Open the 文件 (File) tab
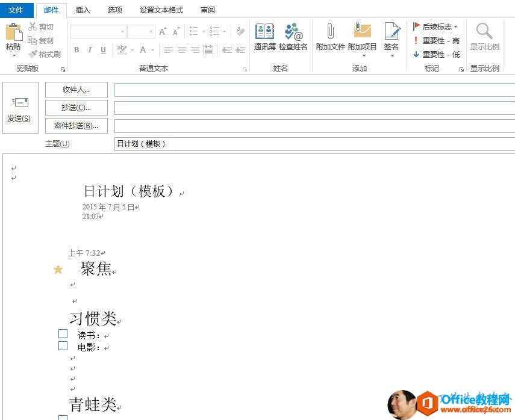 (x=16, y=10)
